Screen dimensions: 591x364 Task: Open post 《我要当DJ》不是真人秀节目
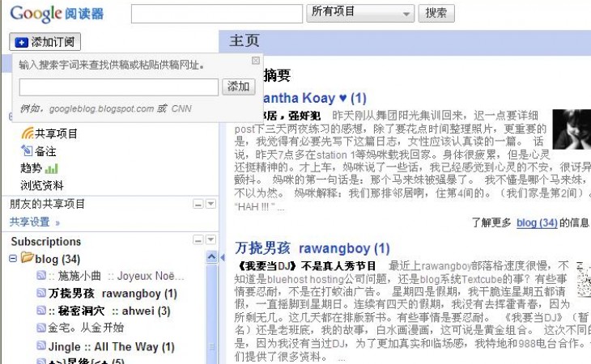pos(305,266)
